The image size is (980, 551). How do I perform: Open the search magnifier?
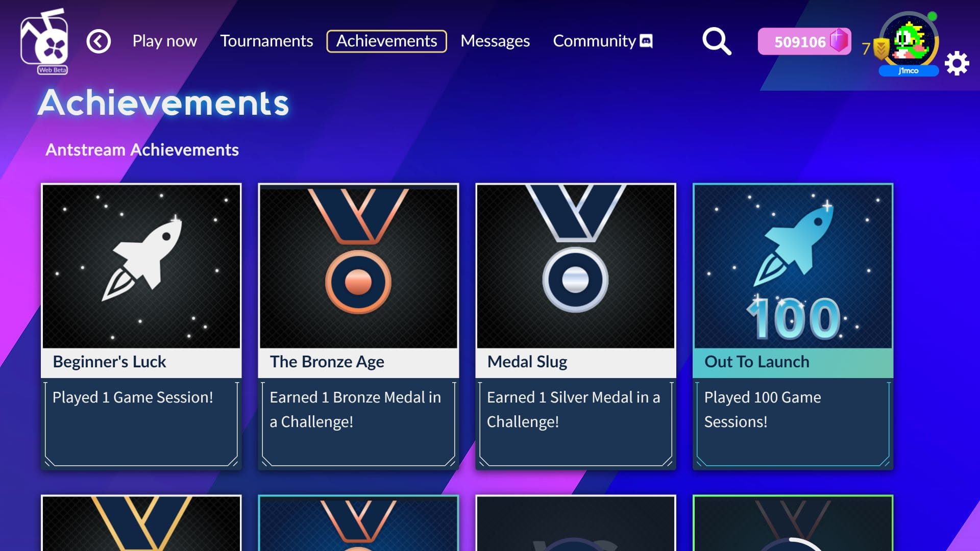coord(717,41)
